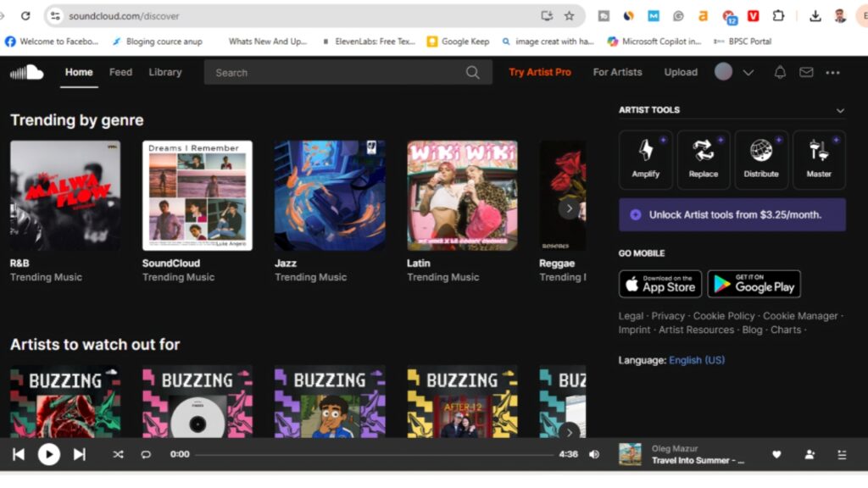The height and width of the screenshot is (488, 868).
Task: Open R&B trending music thumbnail
Action: pos(65,196)
